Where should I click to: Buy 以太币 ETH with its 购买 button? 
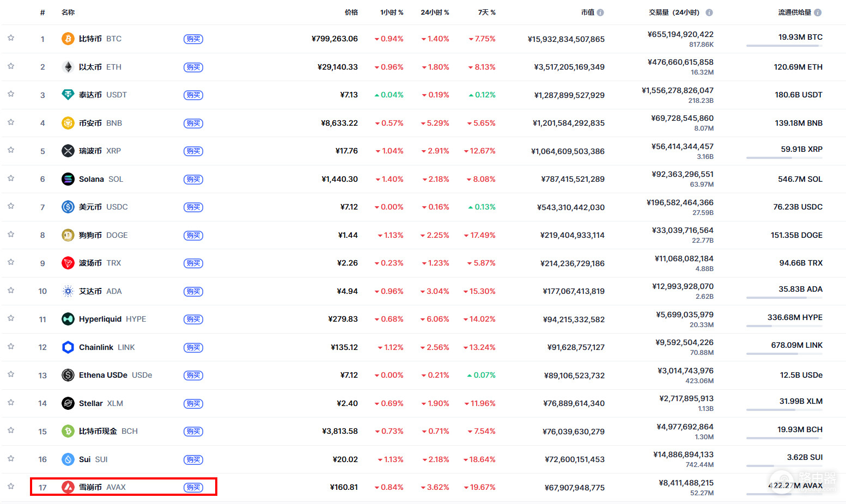click(193, 67)
